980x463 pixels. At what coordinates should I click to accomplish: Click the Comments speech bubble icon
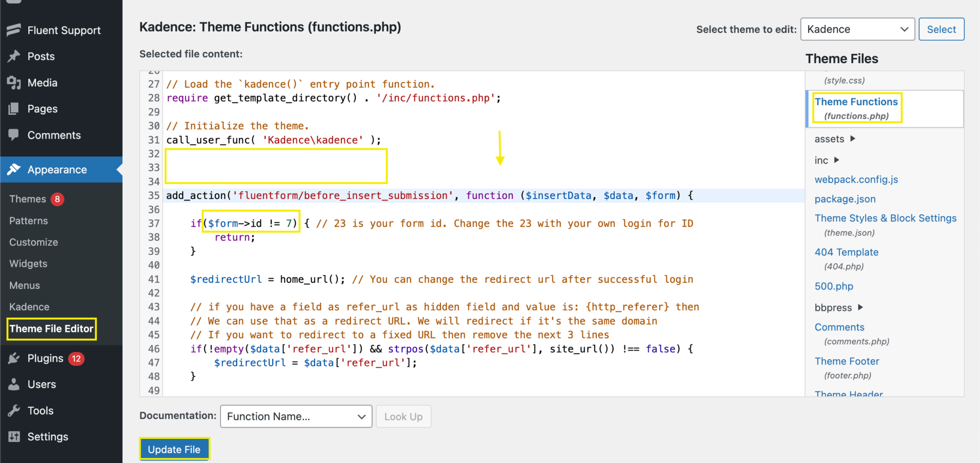pos(14,135)
